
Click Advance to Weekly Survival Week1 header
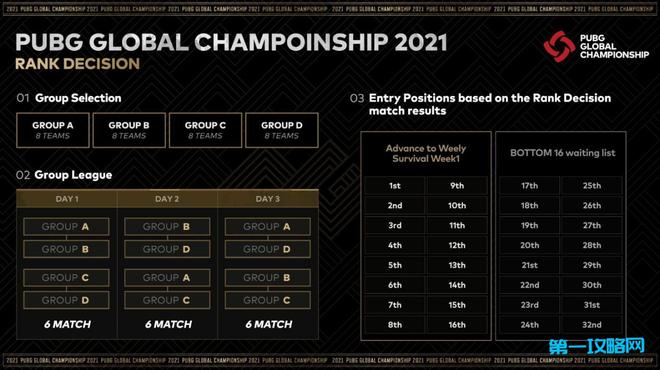pyautogui.click(x=426, y=153)
